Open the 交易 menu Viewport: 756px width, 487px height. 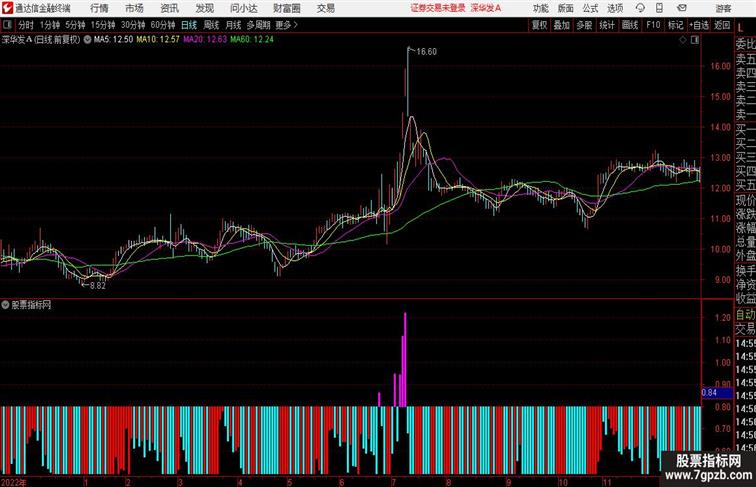click(326, 8)
